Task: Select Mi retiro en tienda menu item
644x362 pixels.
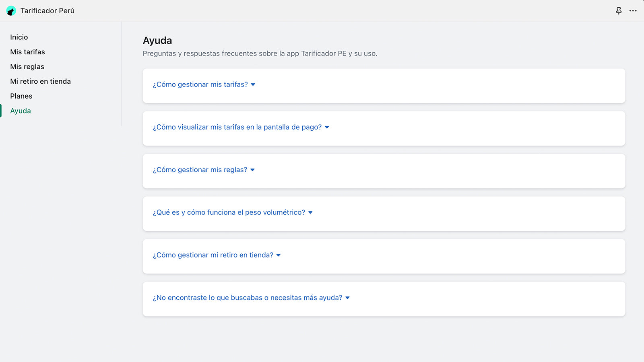Action: coord(40,81)
